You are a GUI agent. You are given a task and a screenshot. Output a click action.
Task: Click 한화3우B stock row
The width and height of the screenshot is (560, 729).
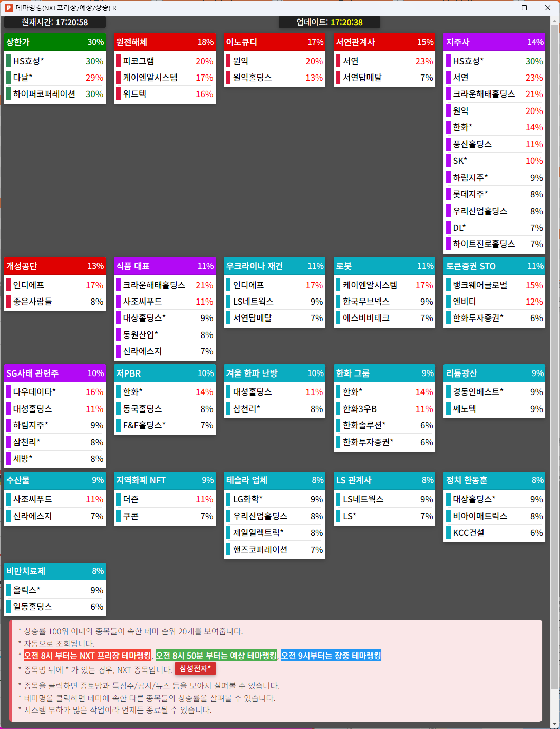point(384,409)
